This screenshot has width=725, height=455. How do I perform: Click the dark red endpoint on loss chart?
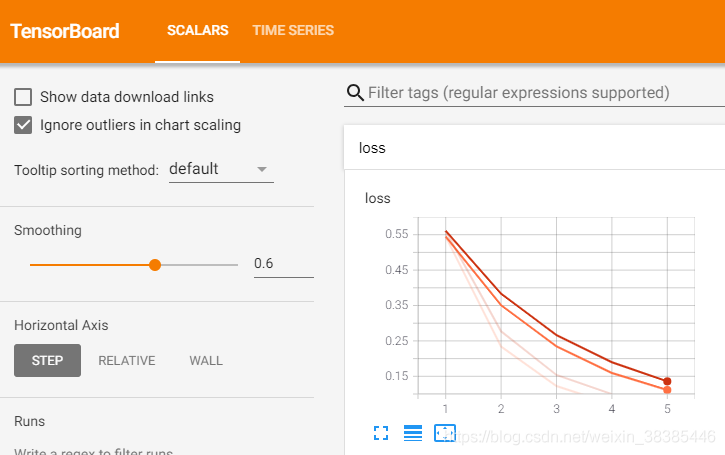point(667,381)
